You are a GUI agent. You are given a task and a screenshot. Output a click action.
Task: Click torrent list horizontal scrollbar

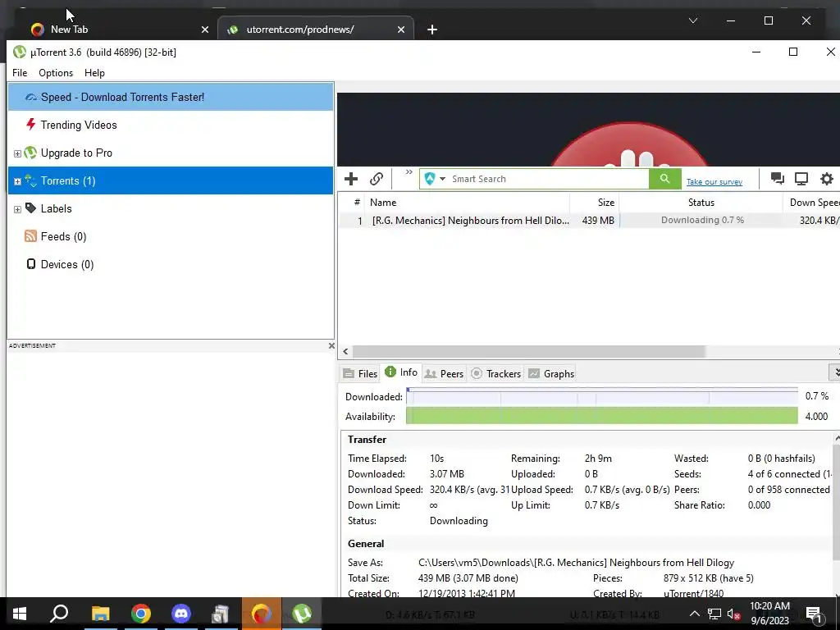(528, 351)
